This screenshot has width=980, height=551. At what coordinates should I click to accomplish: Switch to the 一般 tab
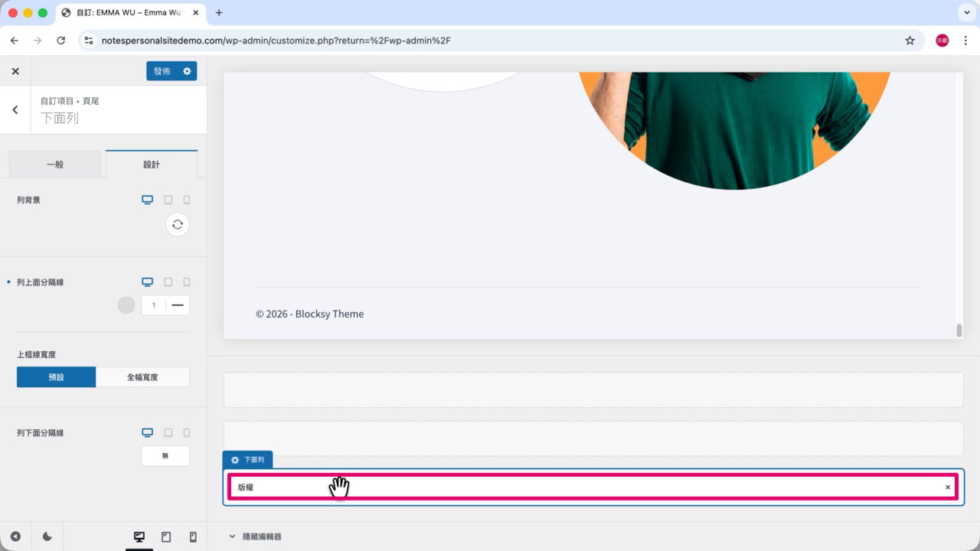click(55, 165)
